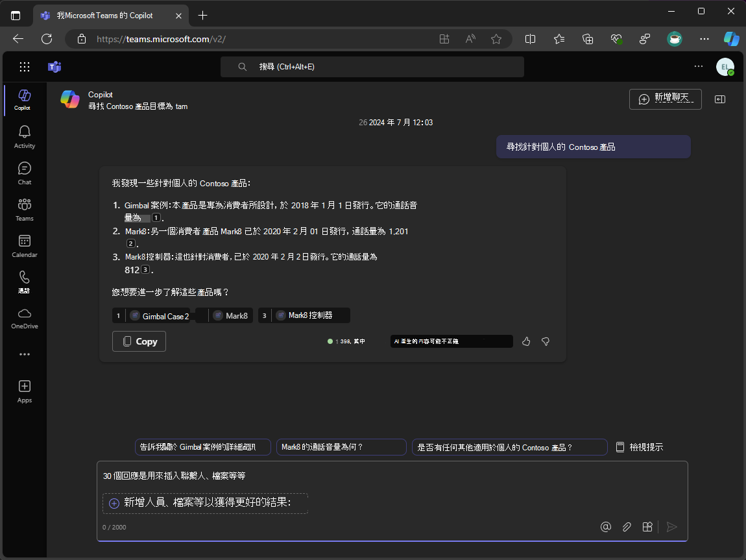
Task: View site information lock icon
Action: click(x=82, y=39)
